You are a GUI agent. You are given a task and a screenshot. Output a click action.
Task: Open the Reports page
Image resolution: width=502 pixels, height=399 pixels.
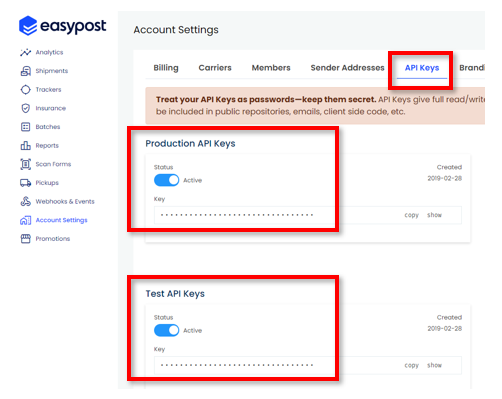pos(47,146)
